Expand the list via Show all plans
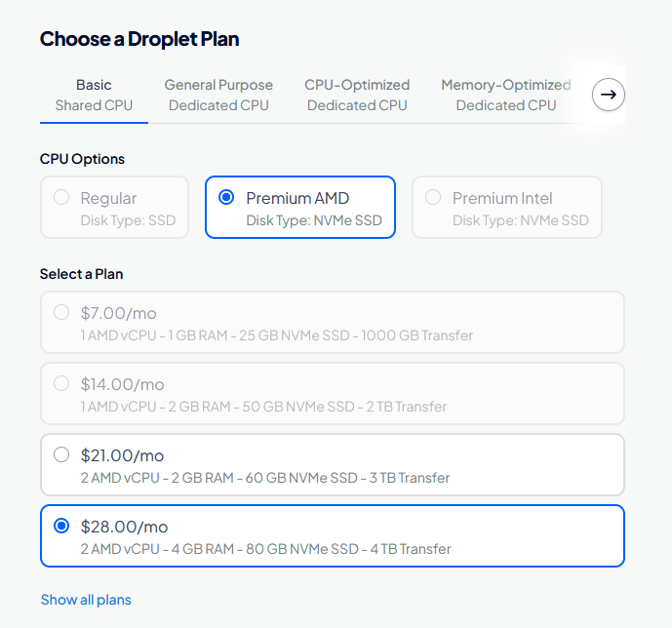Screen dimensions: 672x628 tap(86, 600)
